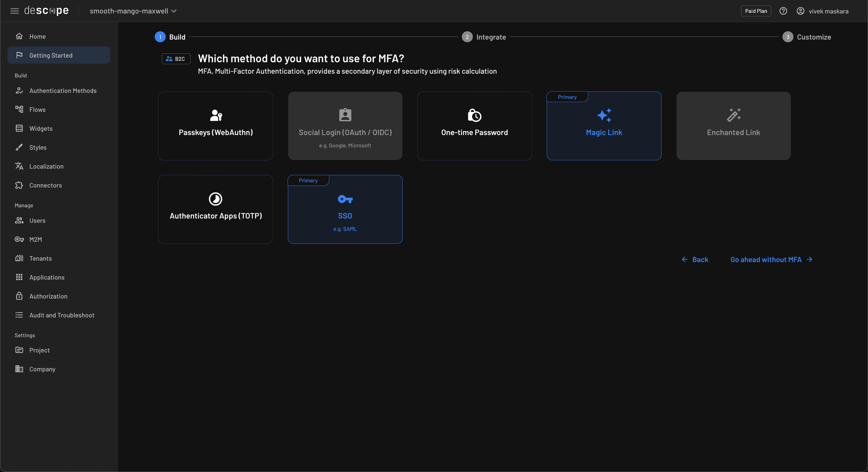This screenshot has width=868, height=472.
Task: Choose Authenticator Apps (TOTP) card
Action: coord(215,209)
